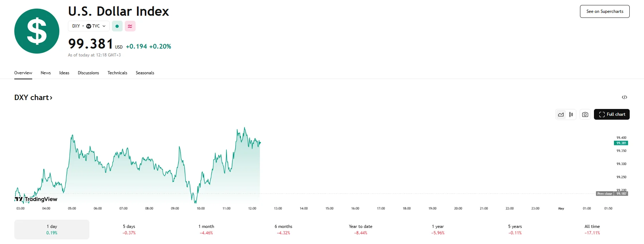Show the All time range
644x244 pixels.
click(x=592, y=229)
